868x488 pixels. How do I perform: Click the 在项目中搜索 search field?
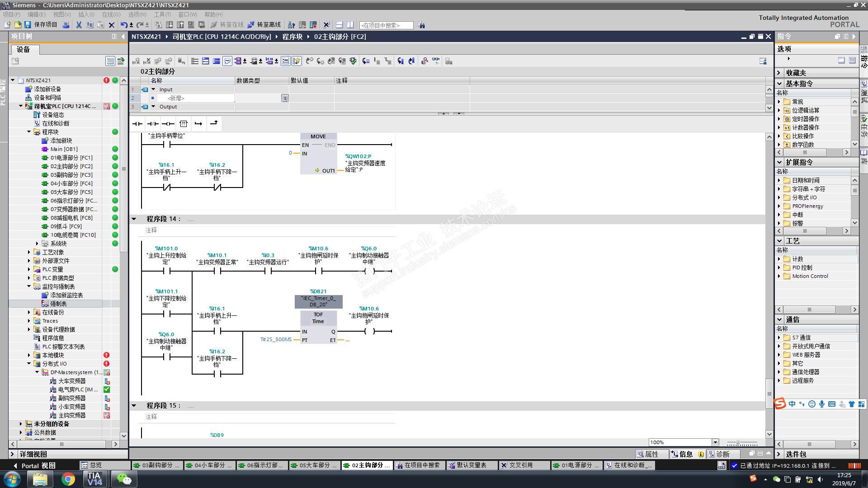point(386,25)
